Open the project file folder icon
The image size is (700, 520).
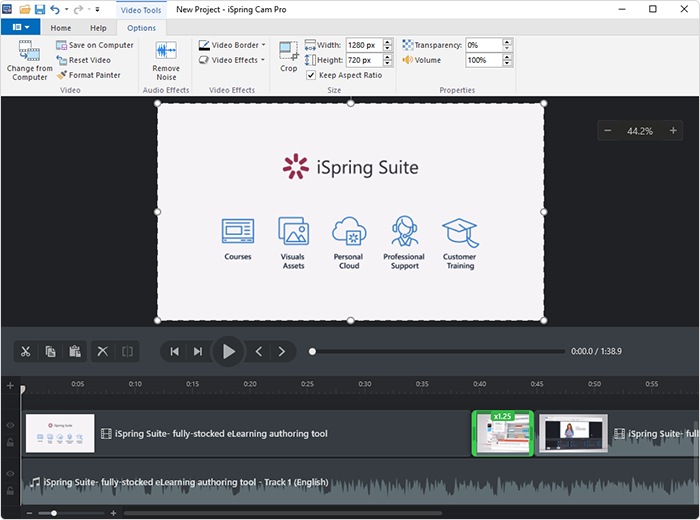25,9
